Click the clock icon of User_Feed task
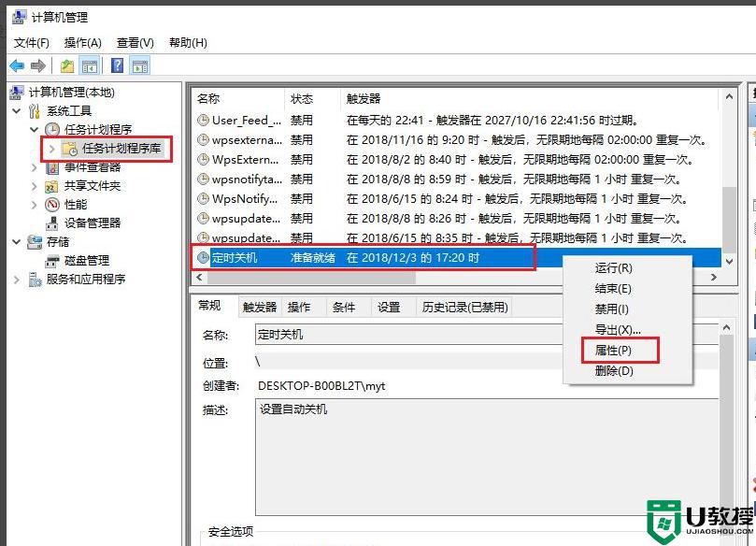The width and height of the screenshot is (756, 546). pyautogui.click(x=204, y=120)
